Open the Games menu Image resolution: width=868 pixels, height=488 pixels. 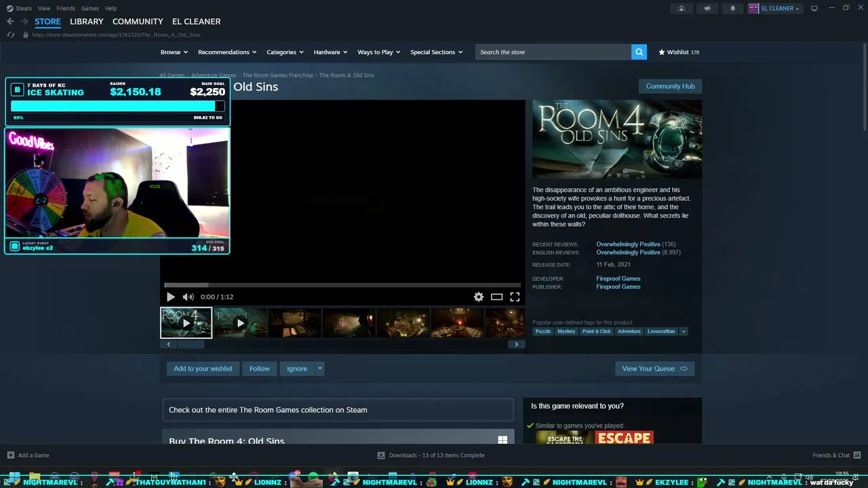point(90,8)
